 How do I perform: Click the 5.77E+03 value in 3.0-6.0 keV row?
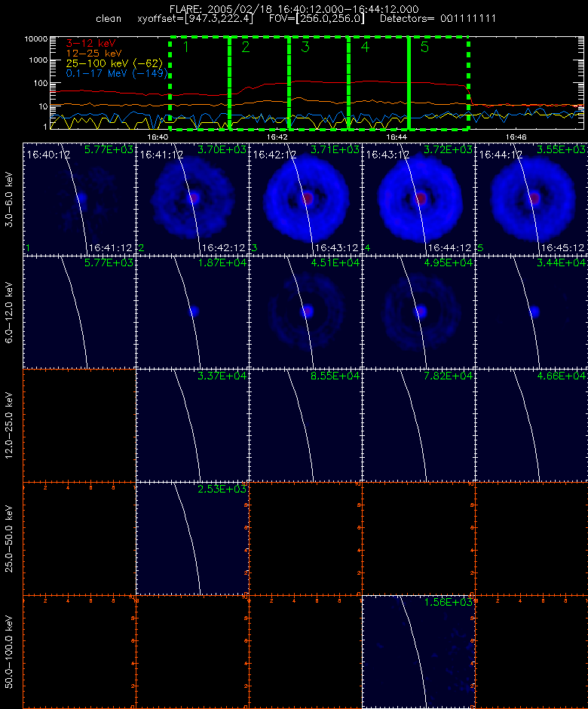click(109, 149)
